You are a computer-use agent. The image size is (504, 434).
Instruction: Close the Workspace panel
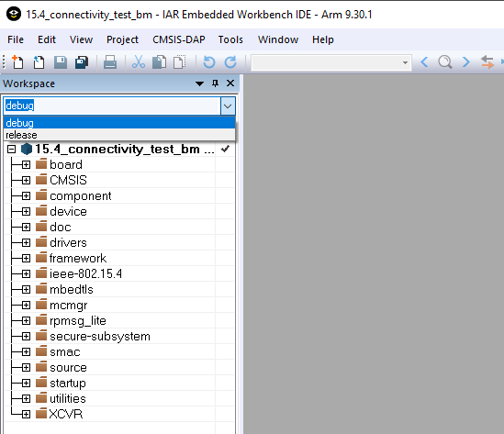point(230,83)
